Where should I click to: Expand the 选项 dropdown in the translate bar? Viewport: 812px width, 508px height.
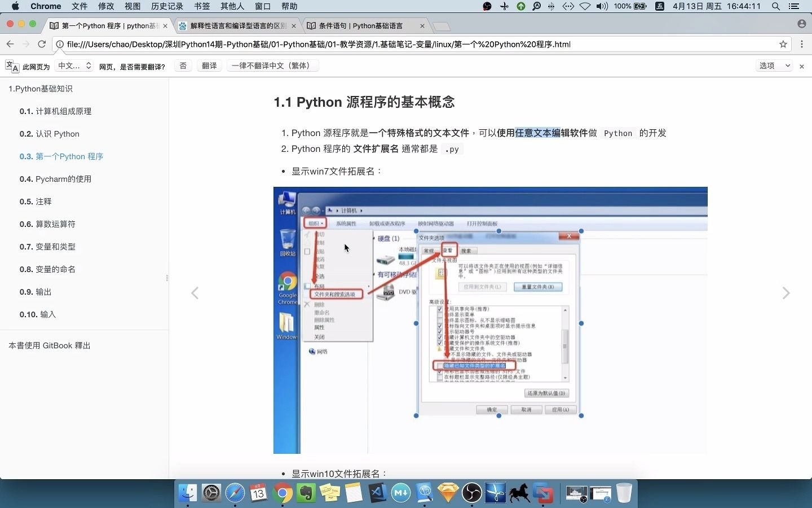pos(775,65)
